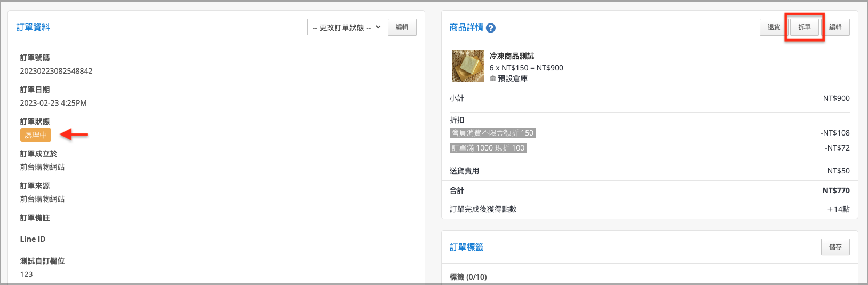Click the 測試自訂欄位 field label
The image size is (868, 285).
point(42,261)
